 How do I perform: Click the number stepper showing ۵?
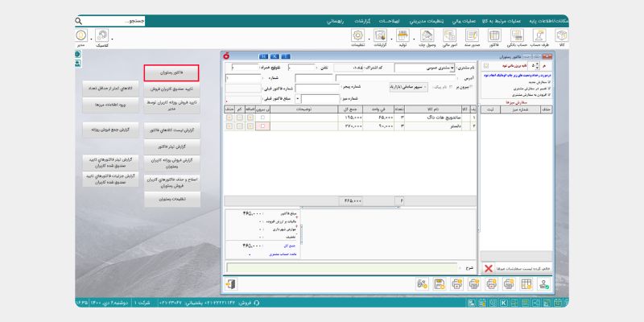click(535, 66)
